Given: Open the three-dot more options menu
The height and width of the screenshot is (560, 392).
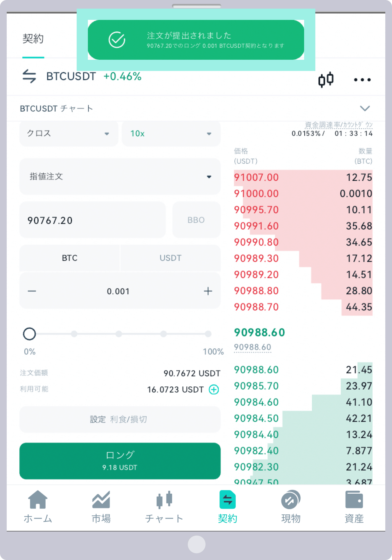Looking at the screenshot, I should [x=362, y=80].
